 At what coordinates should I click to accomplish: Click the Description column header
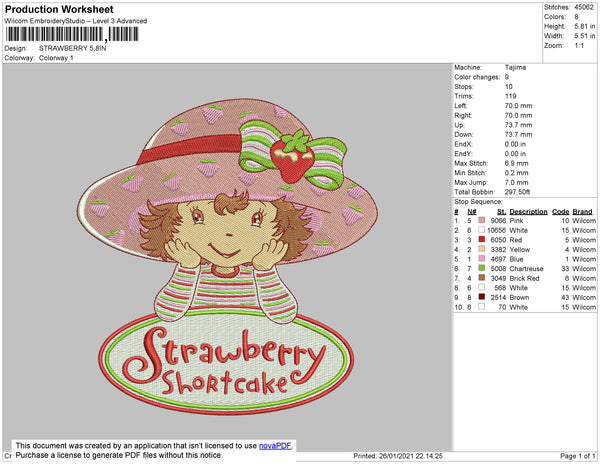(528, 212)
